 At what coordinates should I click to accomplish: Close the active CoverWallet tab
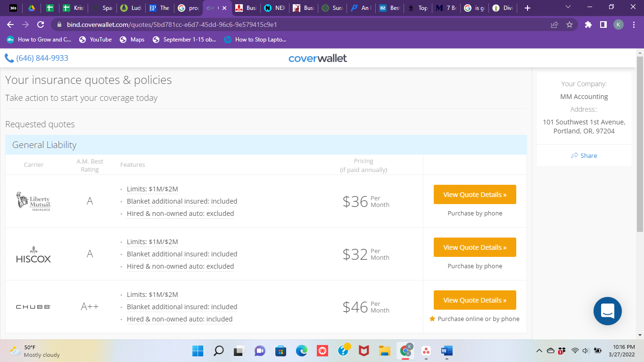coord(224,8)
